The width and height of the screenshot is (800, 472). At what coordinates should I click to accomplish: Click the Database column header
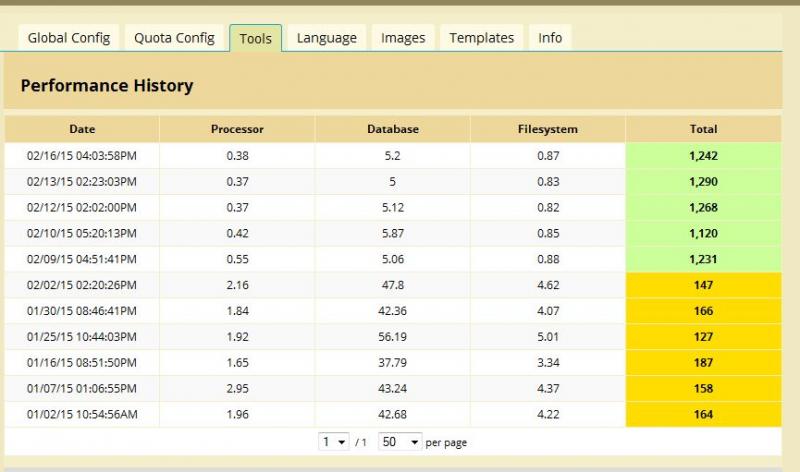click(393, 129)
